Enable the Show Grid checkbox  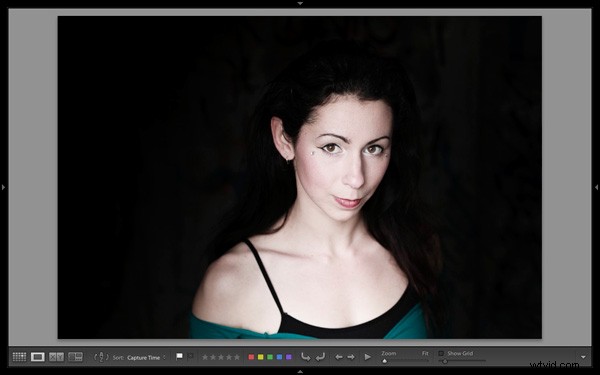(441, 353)
